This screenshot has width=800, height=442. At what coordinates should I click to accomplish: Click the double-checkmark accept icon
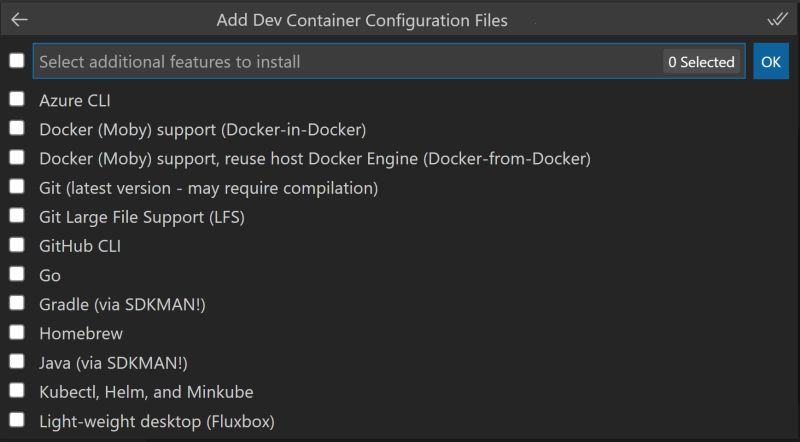[778, 19]
